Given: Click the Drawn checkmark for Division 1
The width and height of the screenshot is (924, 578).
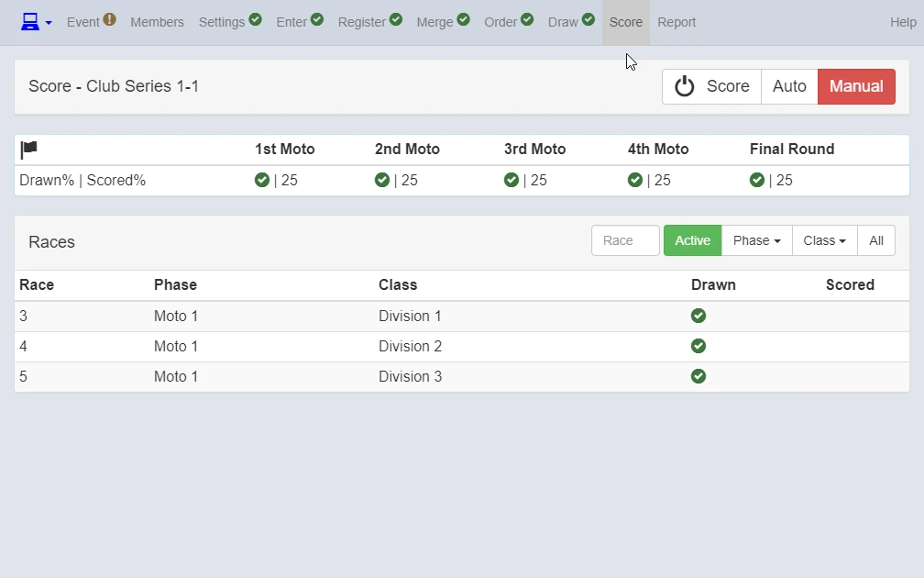Looking at the screenshot, I should [x=698, y=316].
